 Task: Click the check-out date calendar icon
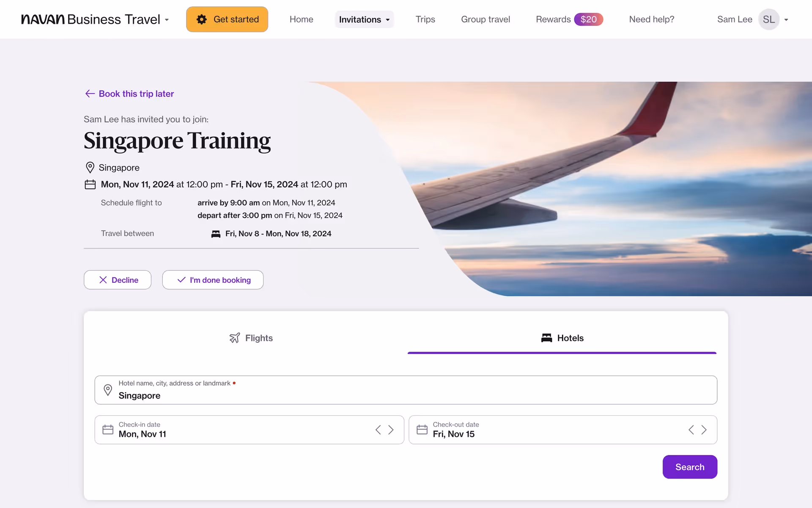pos(422,430)
